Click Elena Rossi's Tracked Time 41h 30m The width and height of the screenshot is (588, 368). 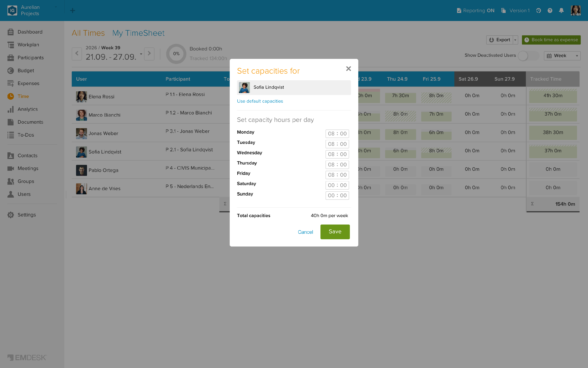553,96
